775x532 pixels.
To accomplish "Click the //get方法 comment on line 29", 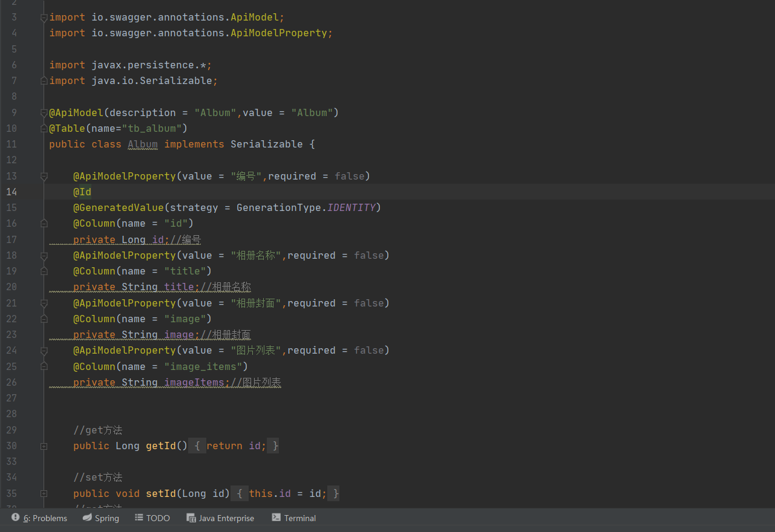I will (x=97, y=430).
